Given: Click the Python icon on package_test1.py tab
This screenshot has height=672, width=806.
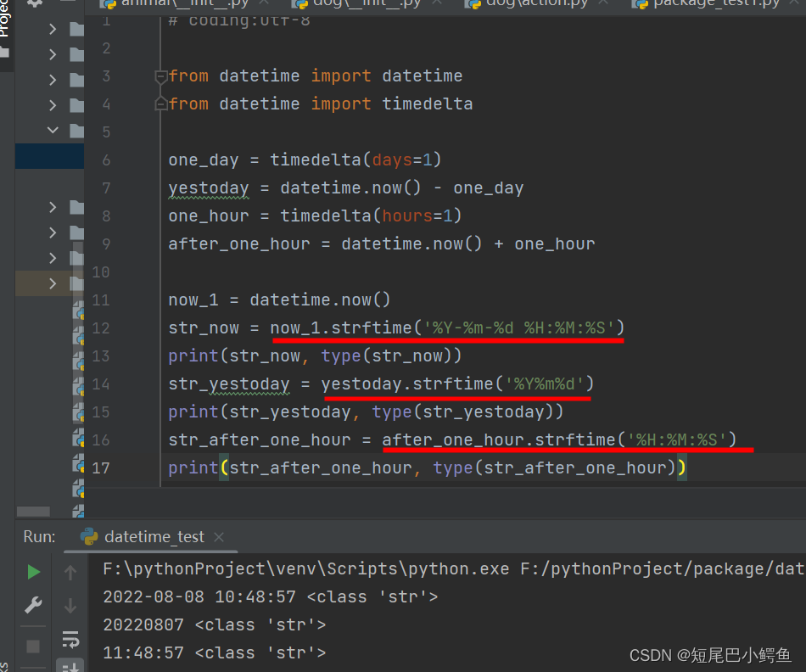Looking at the screenshot, I should pos(641,5).
